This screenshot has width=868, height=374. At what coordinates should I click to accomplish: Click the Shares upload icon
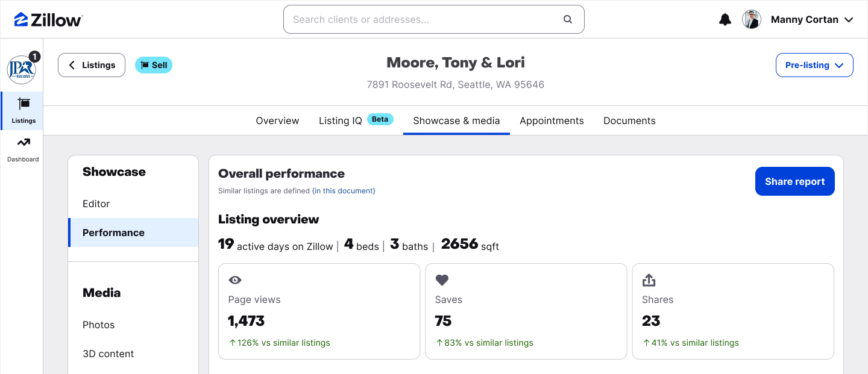(649, 280)
